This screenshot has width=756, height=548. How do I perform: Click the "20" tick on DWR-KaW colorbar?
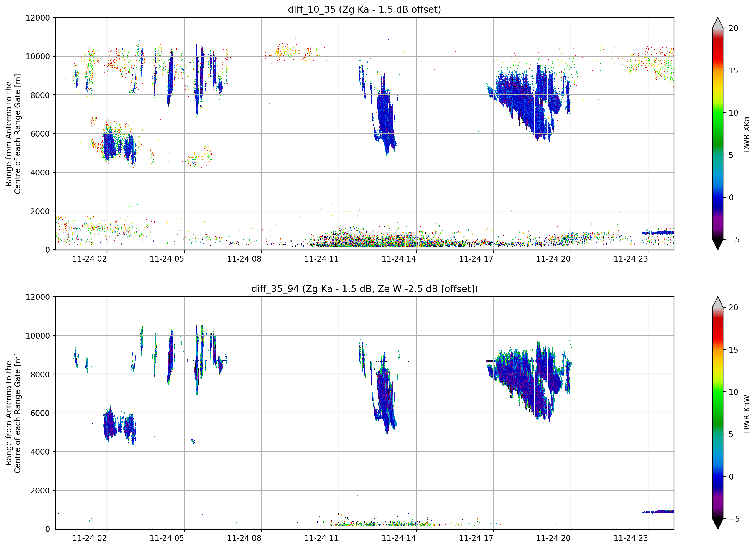tap(733, 308)
